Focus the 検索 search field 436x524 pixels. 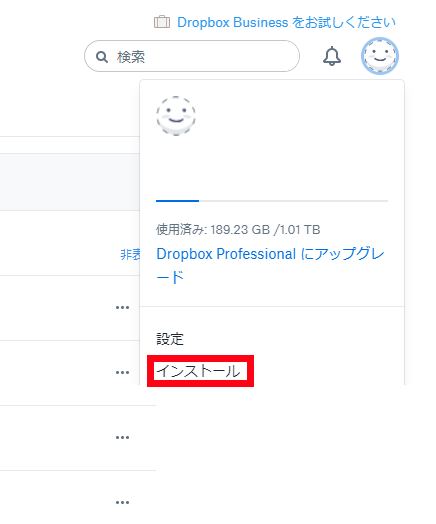[192, 56]
